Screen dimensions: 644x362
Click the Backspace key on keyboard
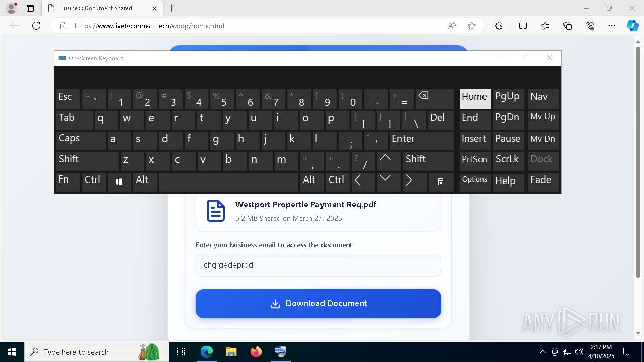pos(435,99)
